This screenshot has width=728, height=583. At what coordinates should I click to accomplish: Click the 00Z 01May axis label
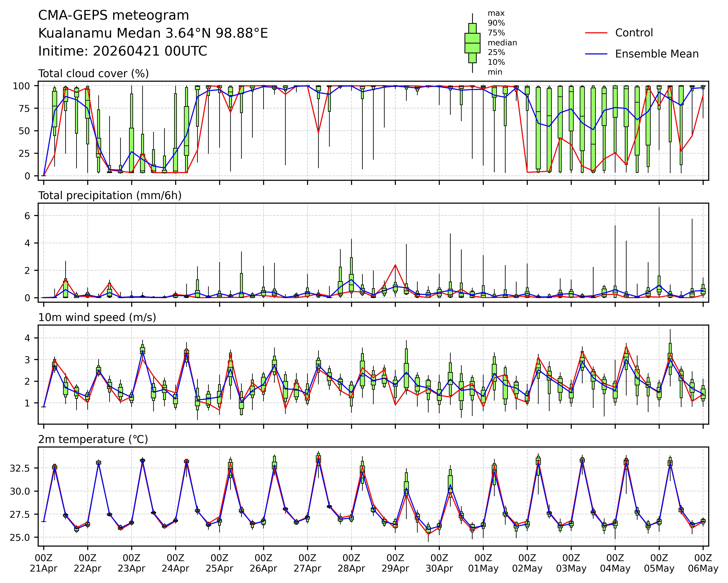[483, 563]
